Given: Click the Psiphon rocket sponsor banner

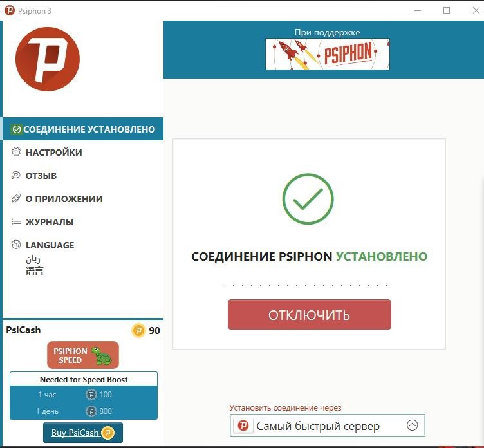Looking at the screenshot, I should (327, 54).
